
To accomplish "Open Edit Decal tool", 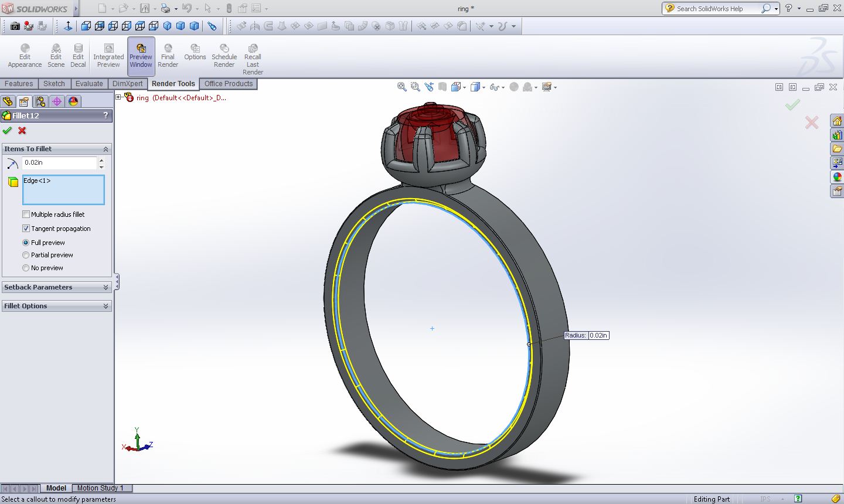I will [x=78, y=56].
